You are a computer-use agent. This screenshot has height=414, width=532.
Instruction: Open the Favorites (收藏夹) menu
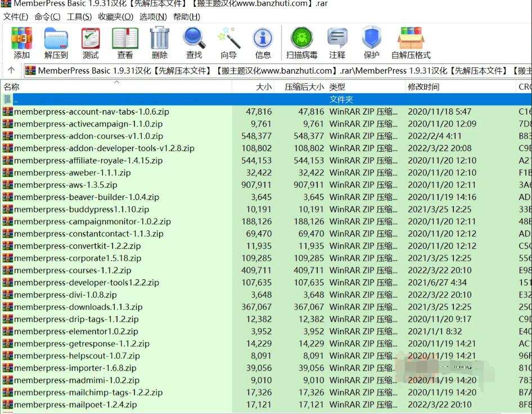point(116,17)
